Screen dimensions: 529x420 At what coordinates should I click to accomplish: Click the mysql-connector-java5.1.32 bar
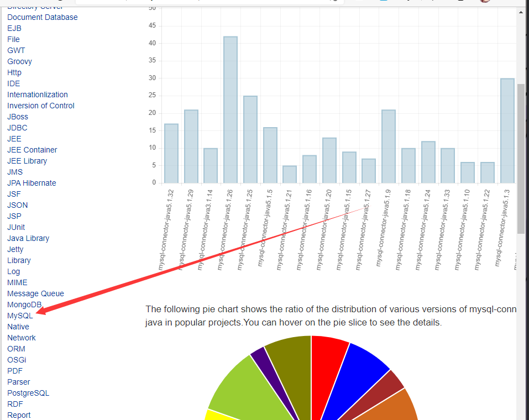(171, 154)
